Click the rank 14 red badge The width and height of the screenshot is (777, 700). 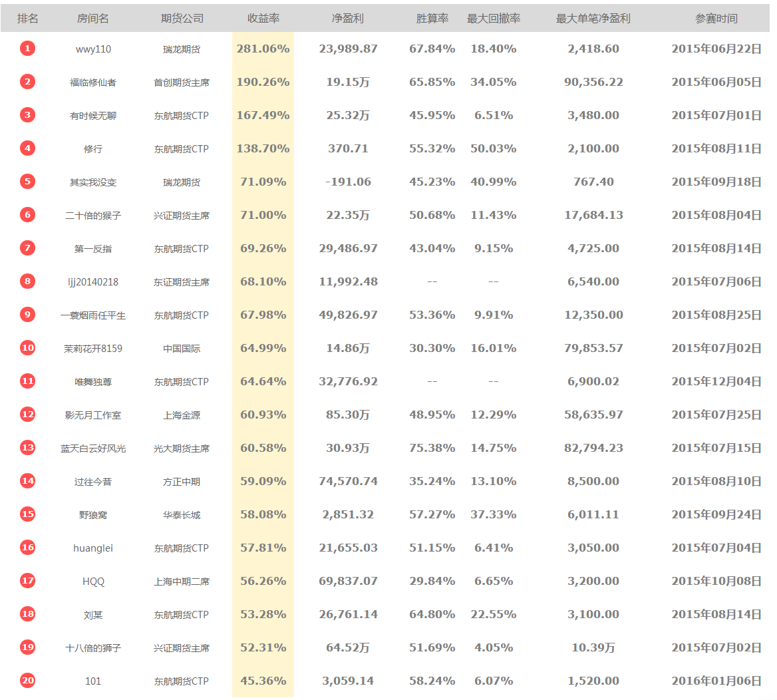pyautogui.click(x=28, y=481)
